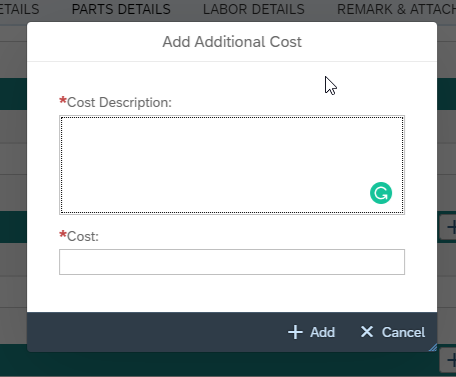Click the plus icon of Add button
The height and width of the screenshot is (377, 456).
tap(295, 332)
